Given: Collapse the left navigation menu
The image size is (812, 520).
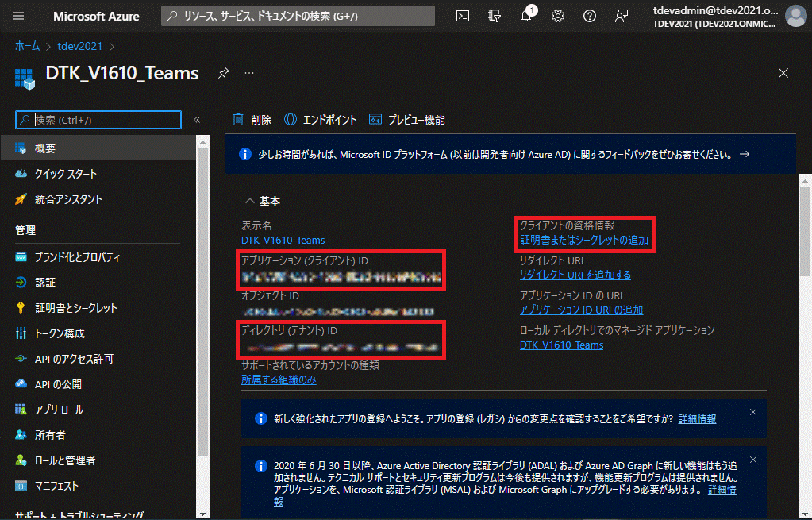Looking at the screenshot, I should 197,120.
